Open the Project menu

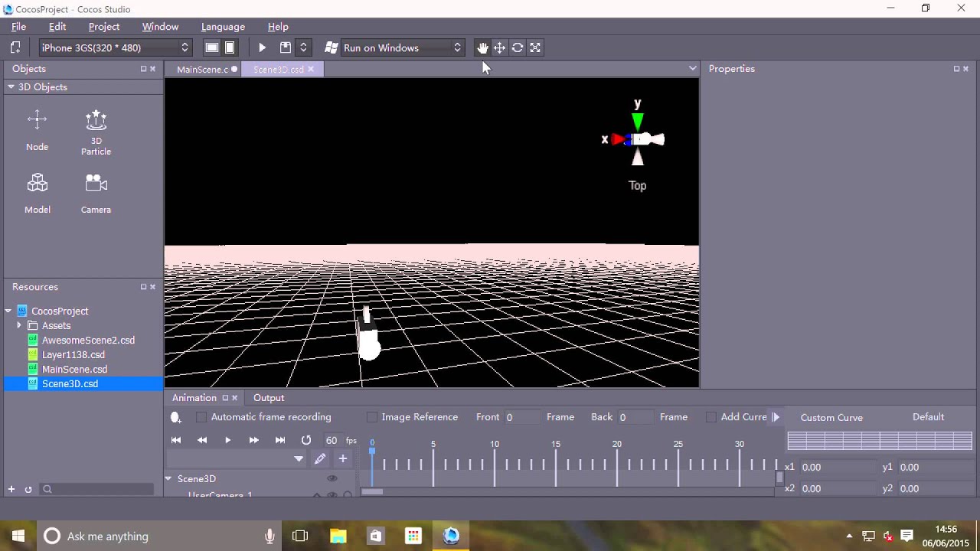pyautogui.click(x=104, y=27)
